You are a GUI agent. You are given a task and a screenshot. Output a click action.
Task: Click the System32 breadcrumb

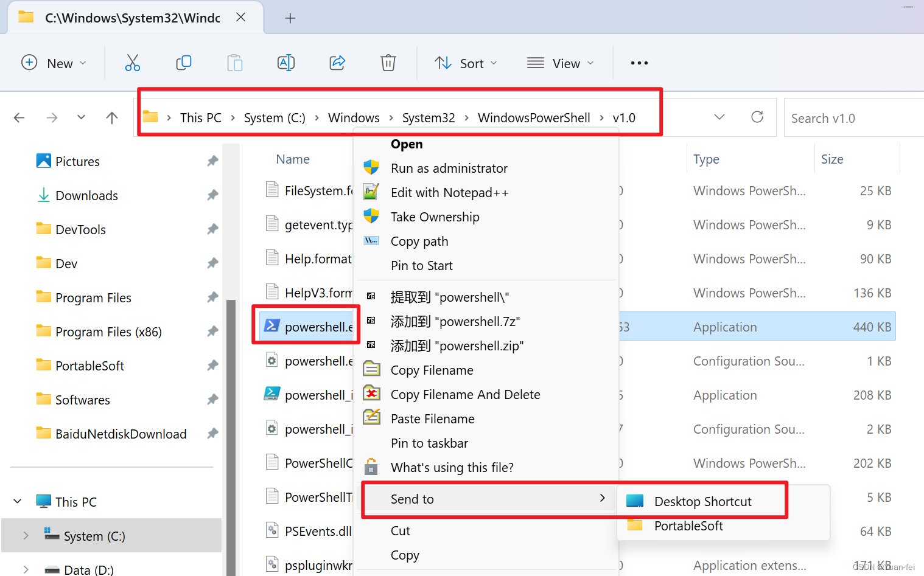tap(429, 118)
